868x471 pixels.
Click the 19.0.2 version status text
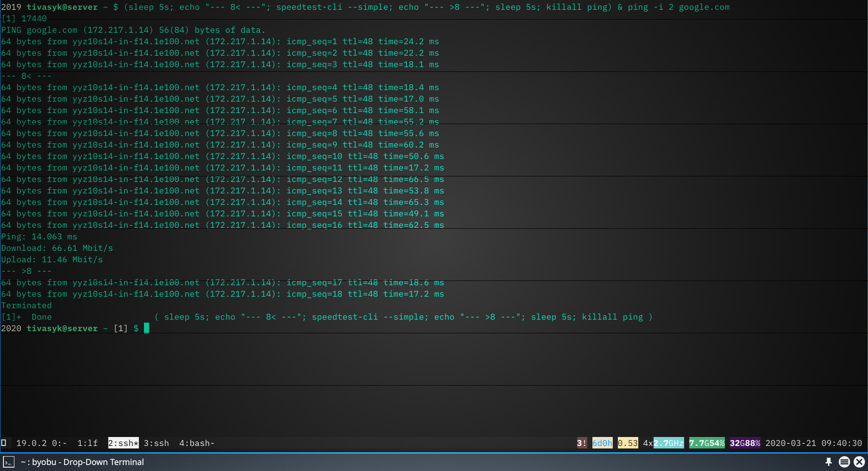coord(31,443)
